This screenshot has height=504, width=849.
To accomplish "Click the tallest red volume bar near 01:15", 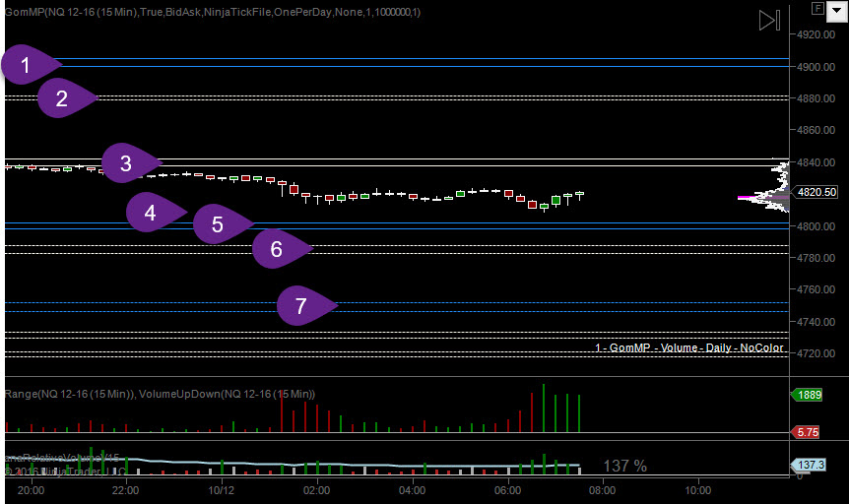I will point(282,409).
